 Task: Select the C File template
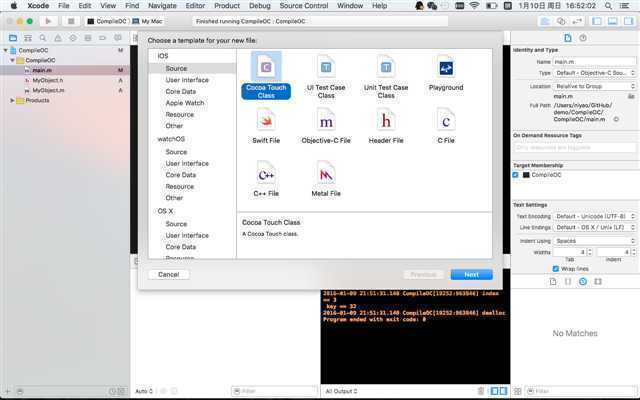point(446,126)
